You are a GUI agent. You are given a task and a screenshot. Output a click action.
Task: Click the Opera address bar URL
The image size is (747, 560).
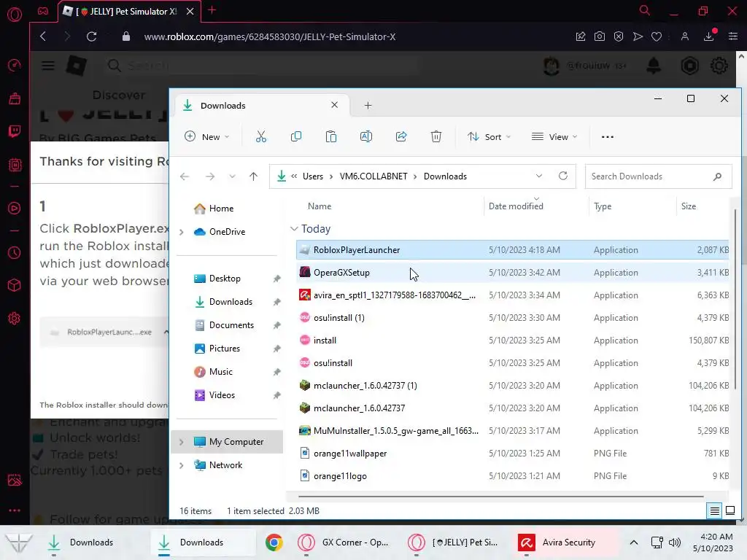[x=270, y=36]
